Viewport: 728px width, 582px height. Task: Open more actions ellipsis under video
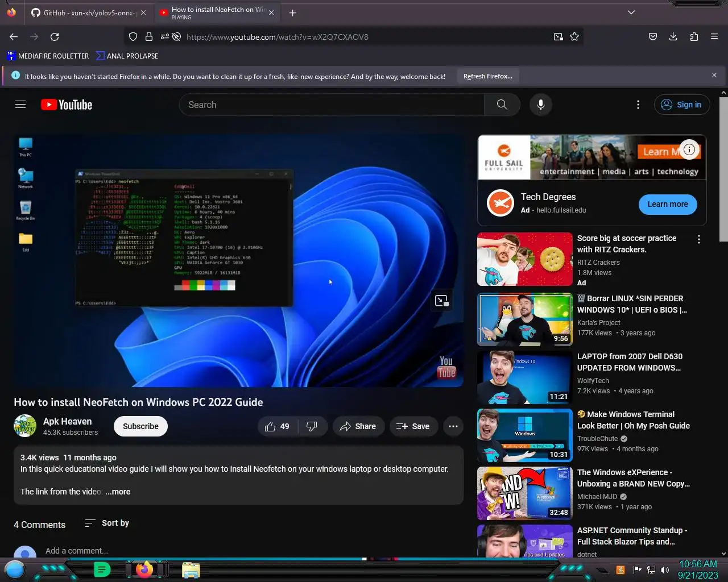tap(453, 426)
